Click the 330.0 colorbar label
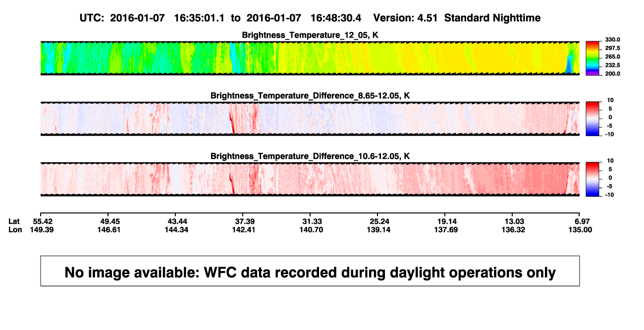Viewport: 644px width, 330px height. [612, 40]
